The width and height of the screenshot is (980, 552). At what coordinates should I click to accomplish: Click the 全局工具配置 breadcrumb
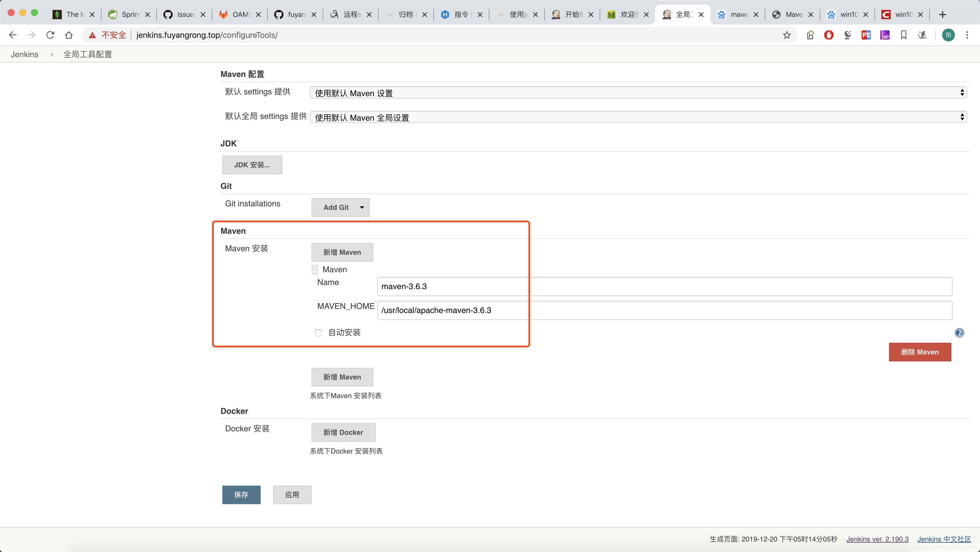(x=87, y=55)
